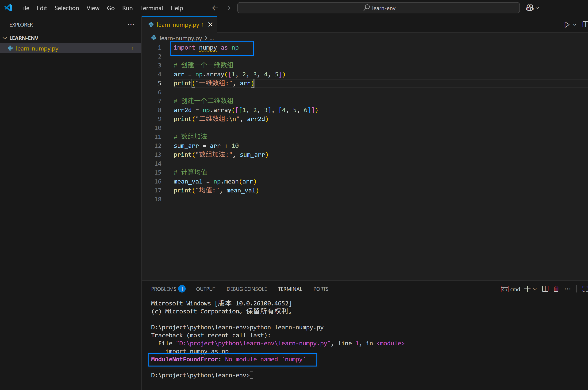Image resolution: width=588 pixels, height=390 pixels.
Task: Expand the launch profile dropdown arrow
Action: (x=535, y=289)
